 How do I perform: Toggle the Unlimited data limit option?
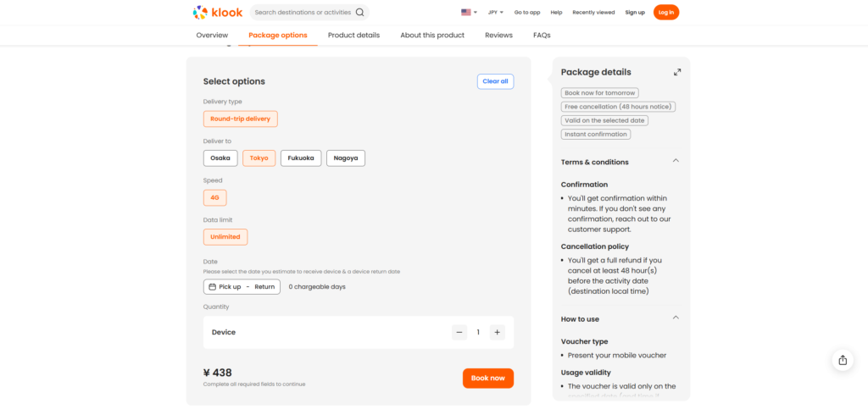click(225, 237)
